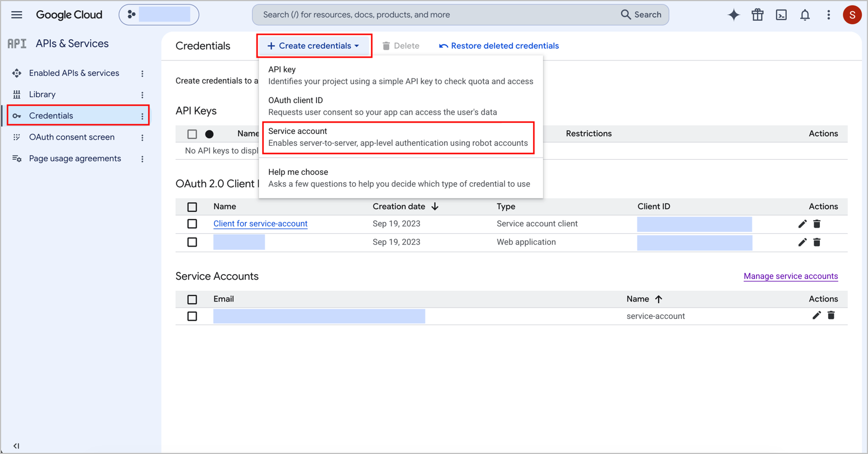Edit the Web application client row
The width and height of the screenshot is (868, 454).
click(802, 242)
